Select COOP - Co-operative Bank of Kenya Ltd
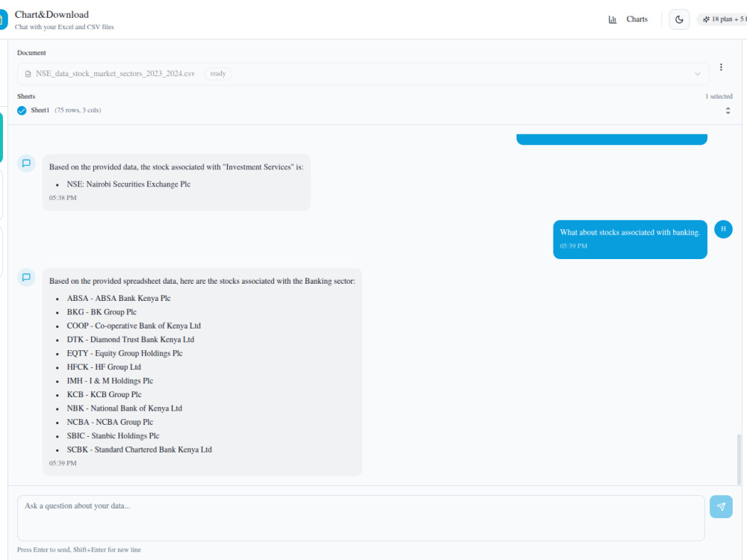747x560 pixels. coord(134,326)
